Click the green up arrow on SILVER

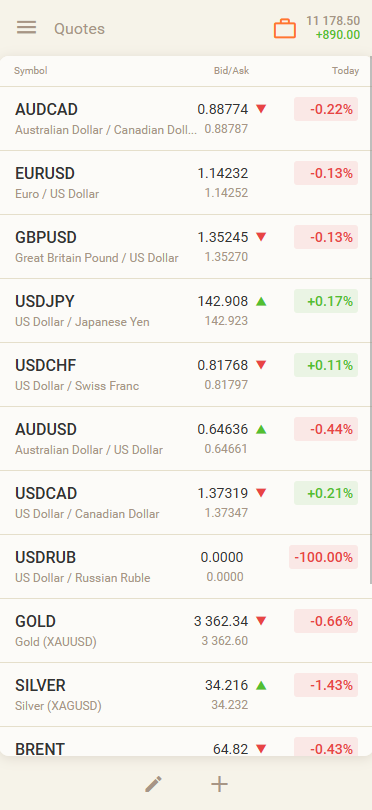tap(261, 686)
